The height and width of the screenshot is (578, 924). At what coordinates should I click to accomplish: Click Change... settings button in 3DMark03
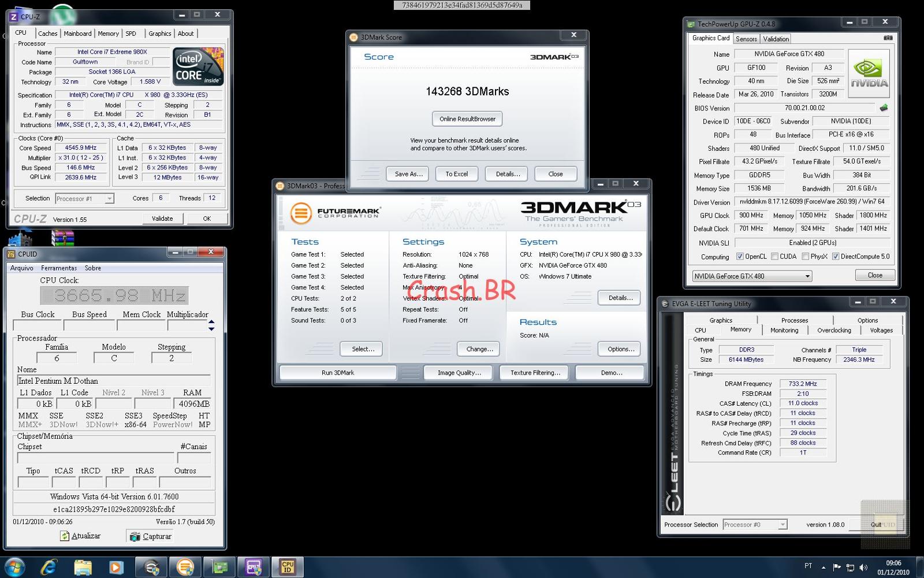point(479,349)
